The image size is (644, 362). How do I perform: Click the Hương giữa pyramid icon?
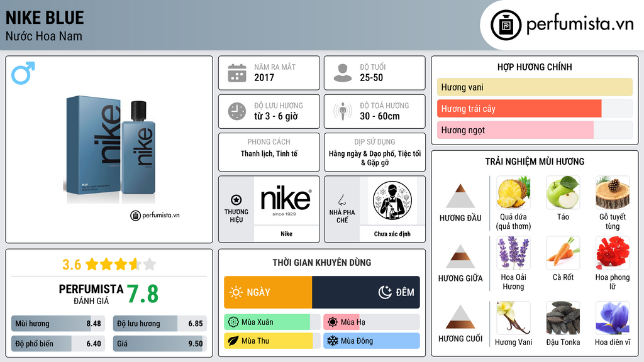point(460,256)
